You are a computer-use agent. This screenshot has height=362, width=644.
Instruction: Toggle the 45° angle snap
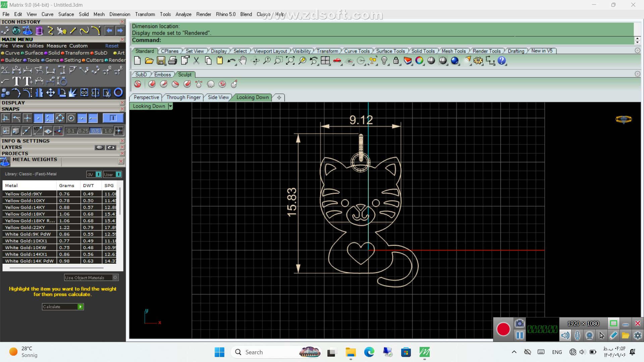pyautogui.click(x=38, y=131)
